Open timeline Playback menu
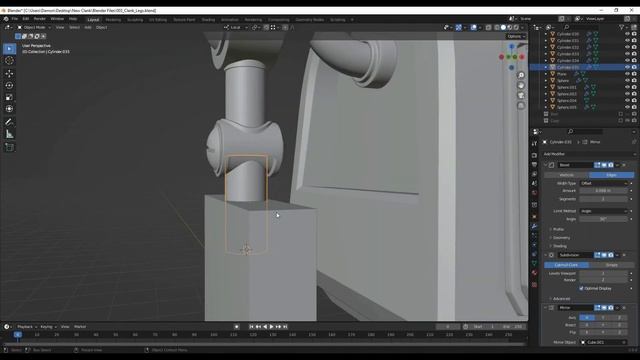The height and width of the screenshot is (360, 640). (x=27, y=327)
